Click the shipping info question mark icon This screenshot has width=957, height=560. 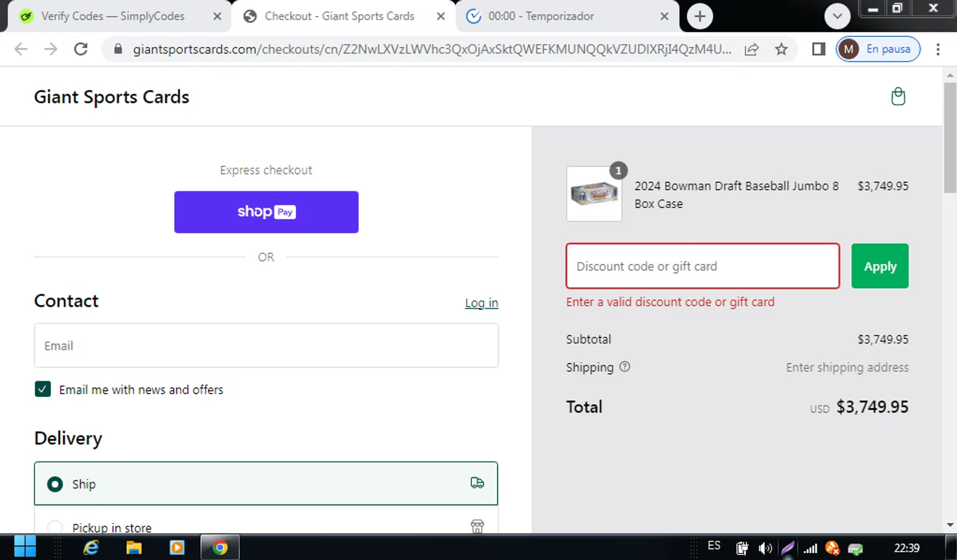(625, 367)
